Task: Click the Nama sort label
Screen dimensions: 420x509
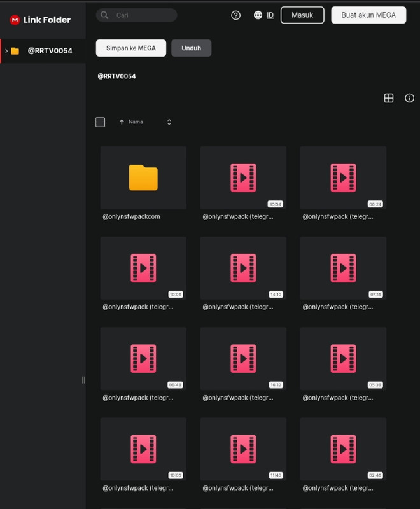Action: pos(136,122)
